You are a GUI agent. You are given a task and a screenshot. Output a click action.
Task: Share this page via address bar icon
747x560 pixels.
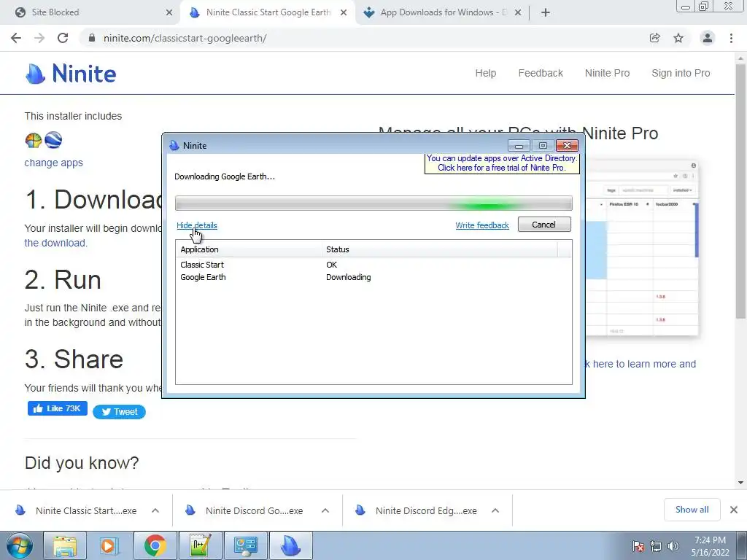tap(655, 38)
